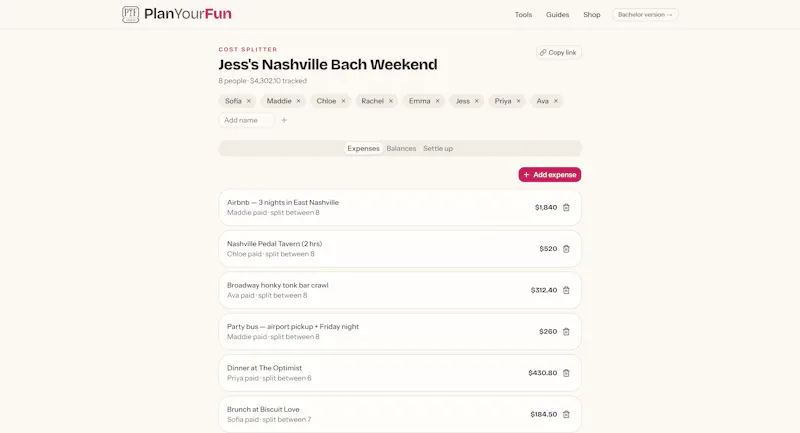Click the $184.50 amount
This screenshot has height=433, width=800.
pos(544,414)
